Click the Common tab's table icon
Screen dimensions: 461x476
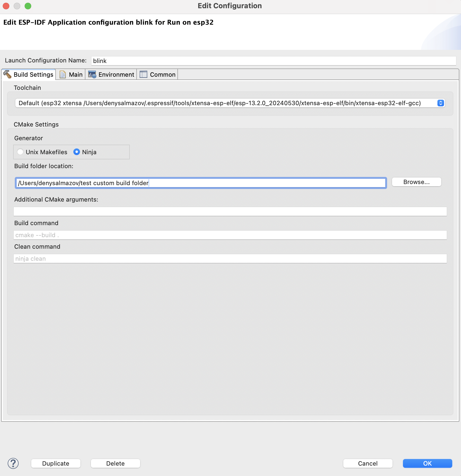(x=143, y=74)
